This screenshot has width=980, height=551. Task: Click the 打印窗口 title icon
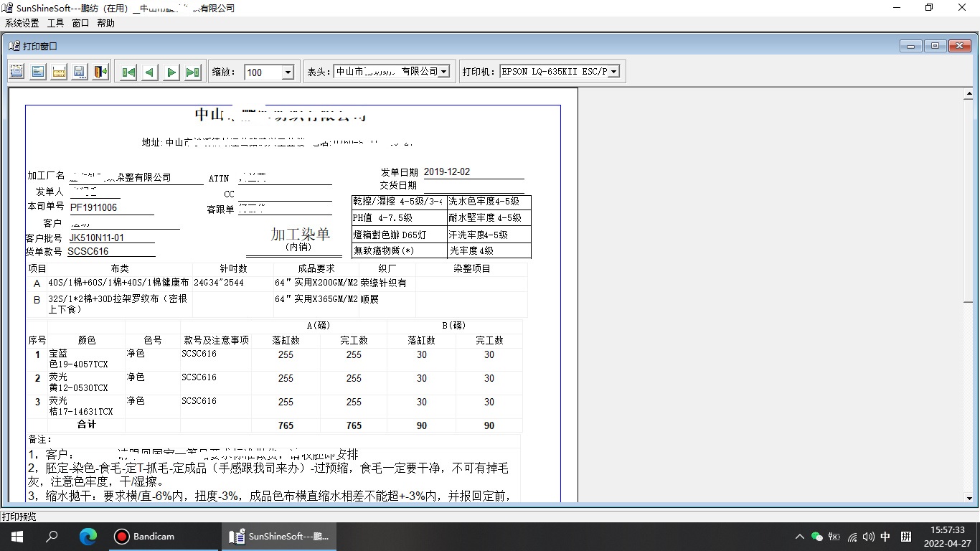tap(14, 46)
